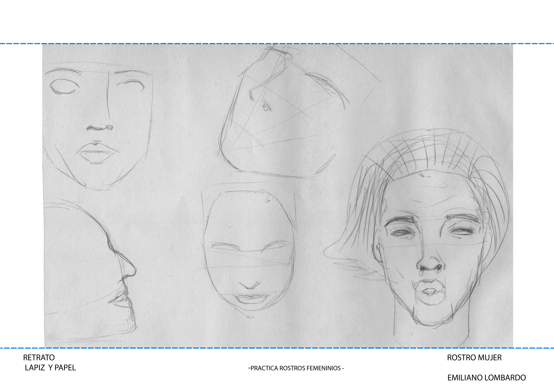Click the ROSTRO MUJER label
This screenshot has height=392, width=554.
474,357
